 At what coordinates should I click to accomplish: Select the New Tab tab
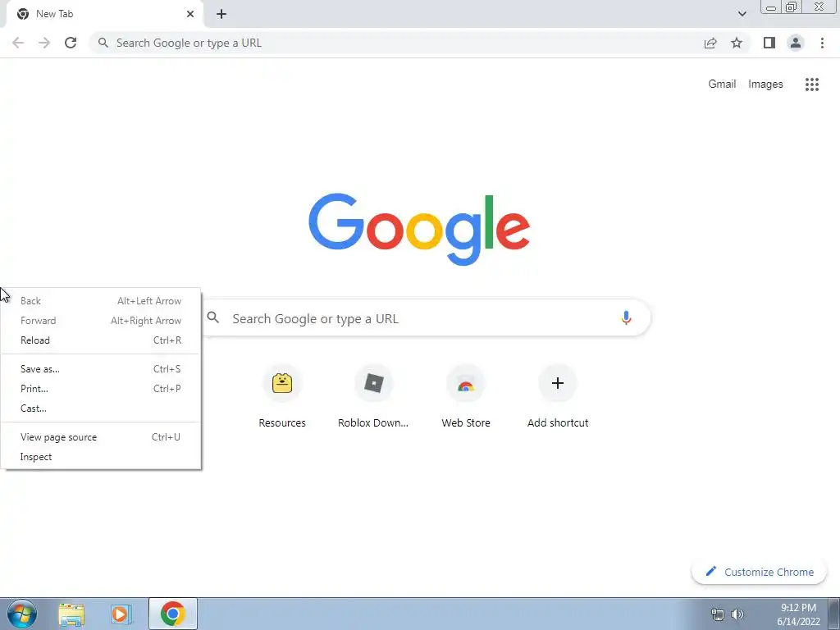(105, 14)
